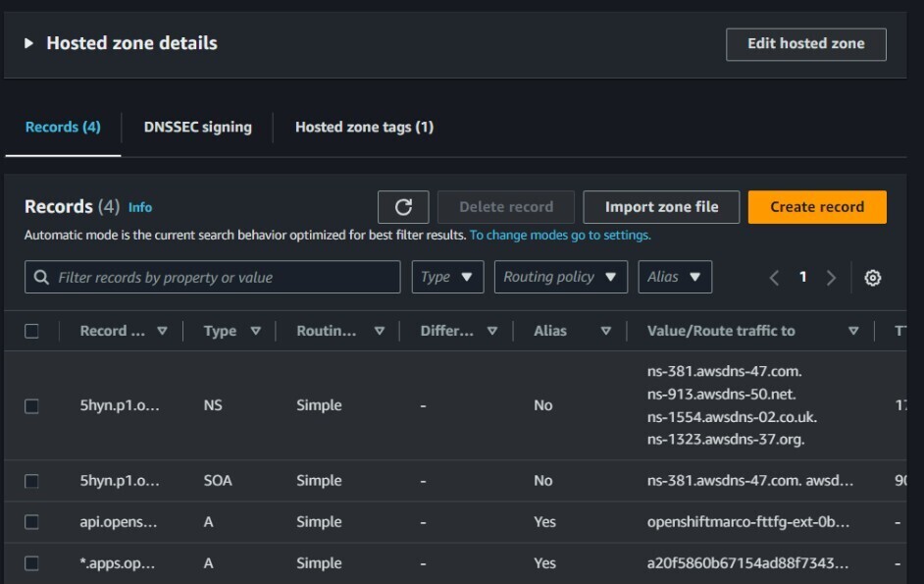Open the Hosted zone tags tab
The width and height of the screenshot is (924, 584).
364,127
